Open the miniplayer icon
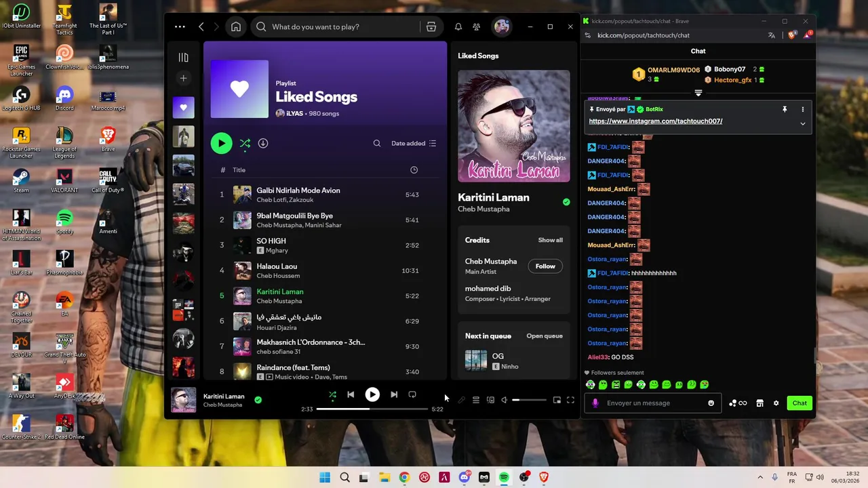This screenshot has width=868, height=488. coord(557,400)
